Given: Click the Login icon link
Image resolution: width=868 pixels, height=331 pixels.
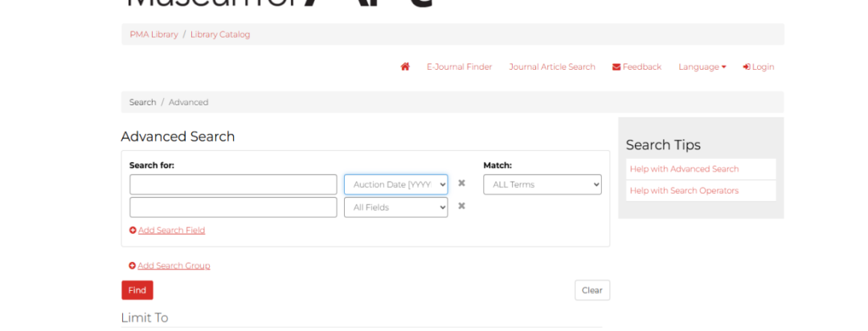Looking at the screenshot, I should click(747, 67).
